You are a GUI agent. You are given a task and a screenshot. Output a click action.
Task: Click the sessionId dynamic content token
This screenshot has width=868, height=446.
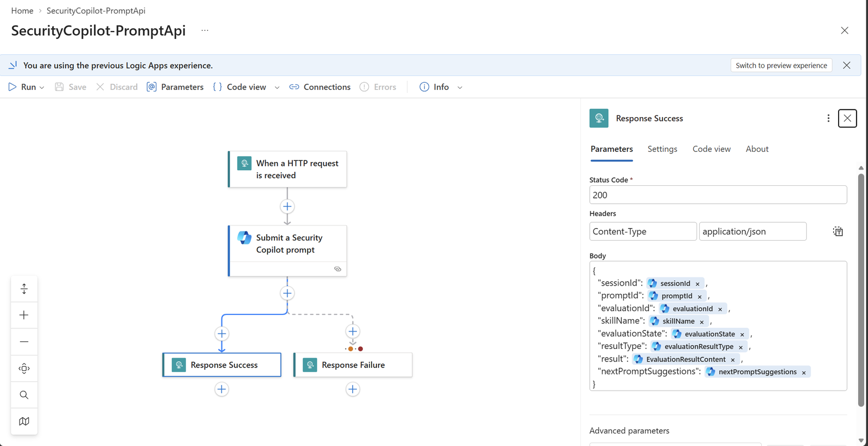pos(675,283)
